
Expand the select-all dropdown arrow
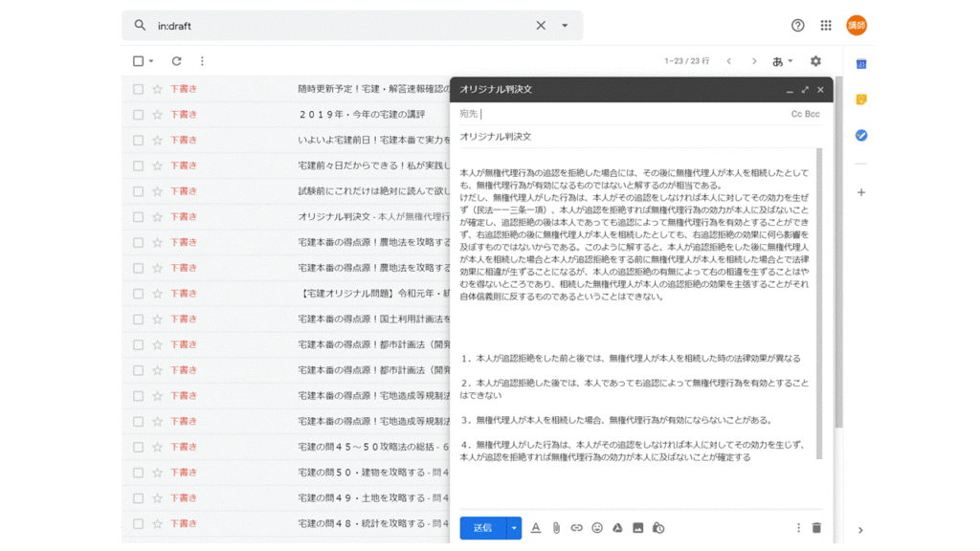[x=151, y=61]
